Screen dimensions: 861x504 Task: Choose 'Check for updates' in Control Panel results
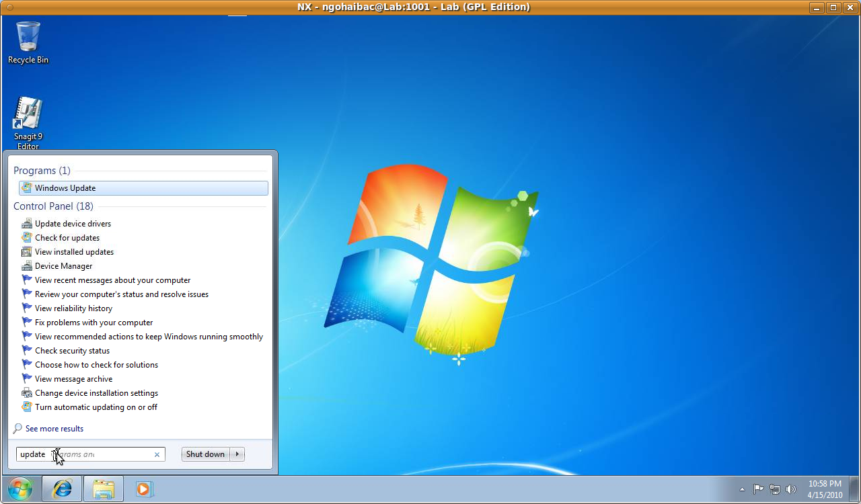(67, 238)
